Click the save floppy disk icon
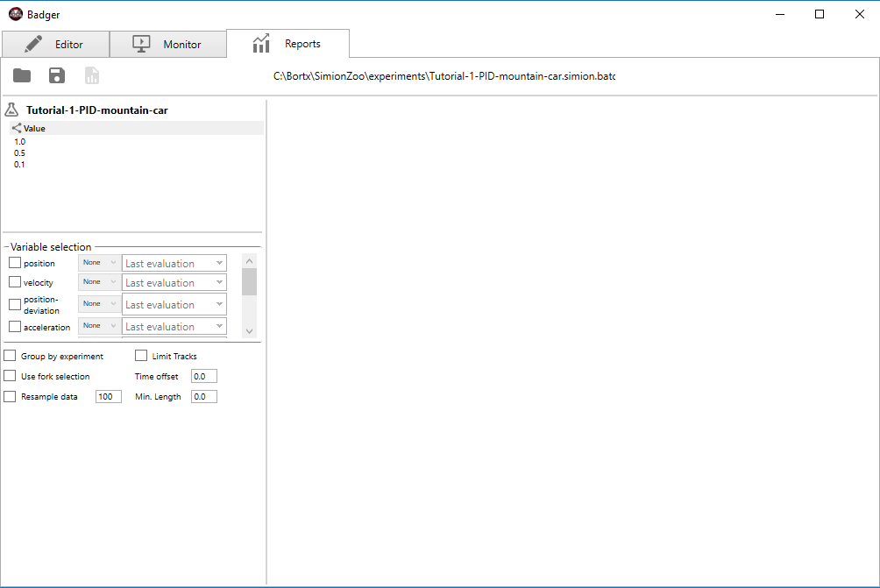The height and width of the screenshot is (588, 880). coord(57,75)
